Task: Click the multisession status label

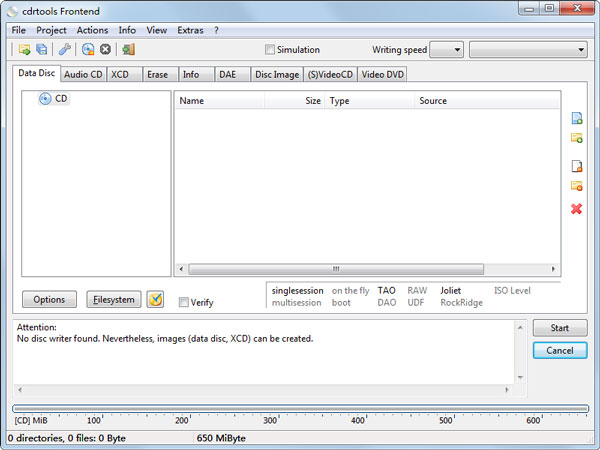Action: (x=296, y=303)
